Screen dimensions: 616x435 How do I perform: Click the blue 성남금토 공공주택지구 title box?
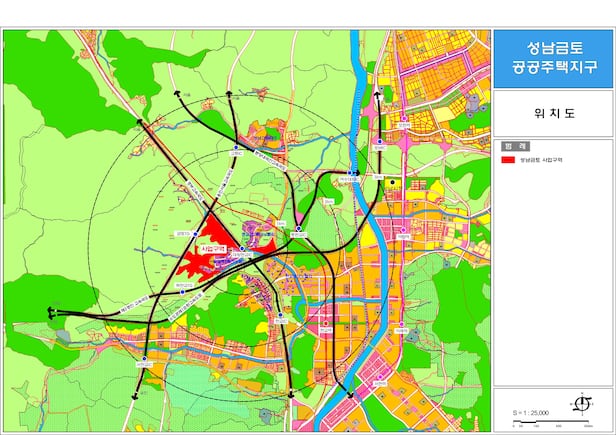(x=553, y=58)
